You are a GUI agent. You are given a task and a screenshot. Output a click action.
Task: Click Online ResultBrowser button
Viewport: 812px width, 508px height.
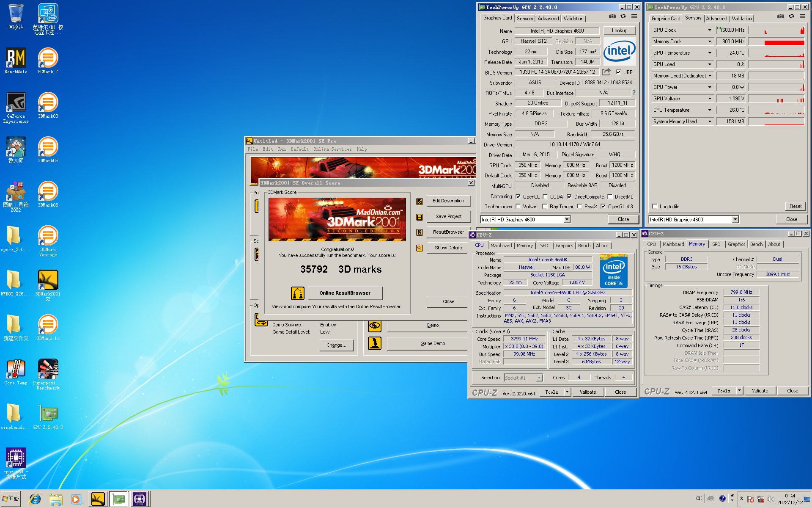[345, 293]
